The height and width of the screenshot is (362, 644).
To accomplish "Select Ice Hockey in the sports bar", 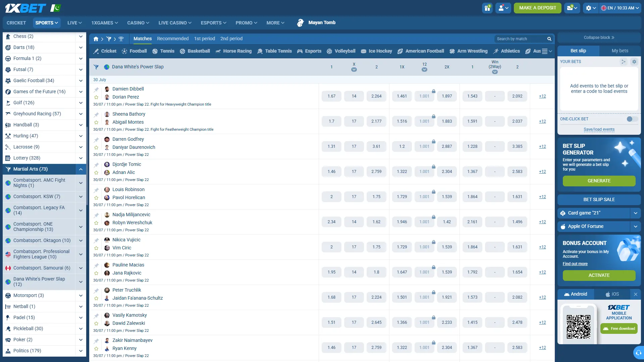I will (x=376, y=51).
